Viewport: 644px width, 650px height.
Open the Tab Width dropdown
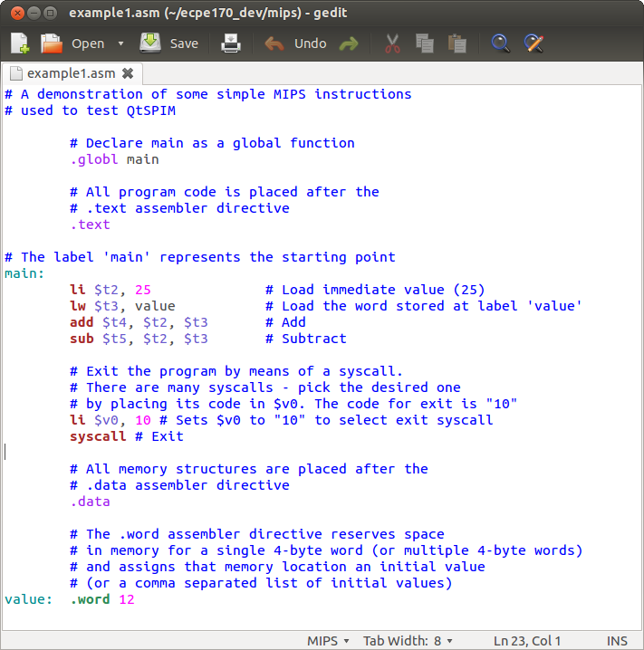coord(407,640)
